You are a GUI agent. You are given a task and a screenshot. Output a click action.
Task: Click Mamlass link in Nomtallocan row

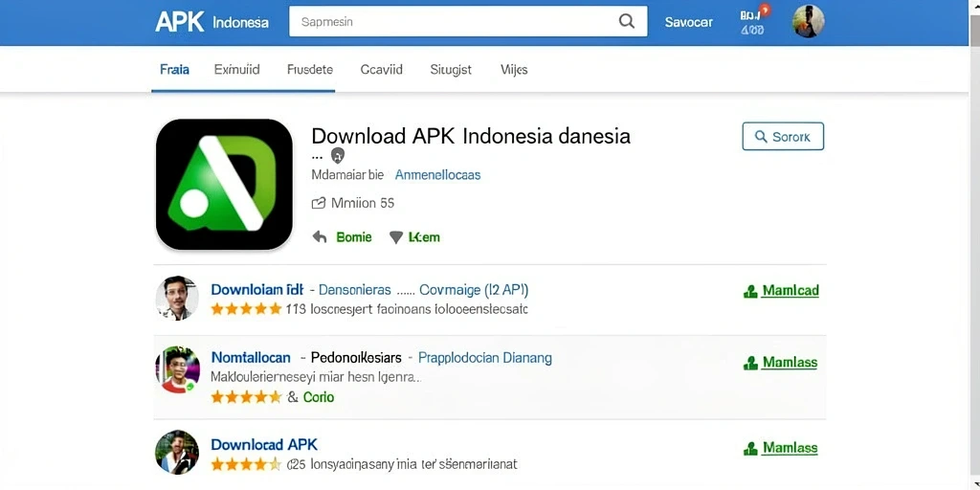point(790,363)
